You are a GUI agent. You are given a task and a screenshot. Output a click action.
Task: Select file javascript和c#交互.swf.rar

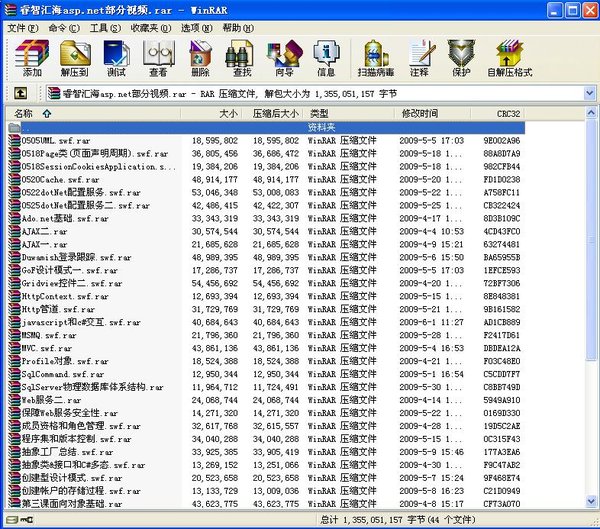pos(265,322)
